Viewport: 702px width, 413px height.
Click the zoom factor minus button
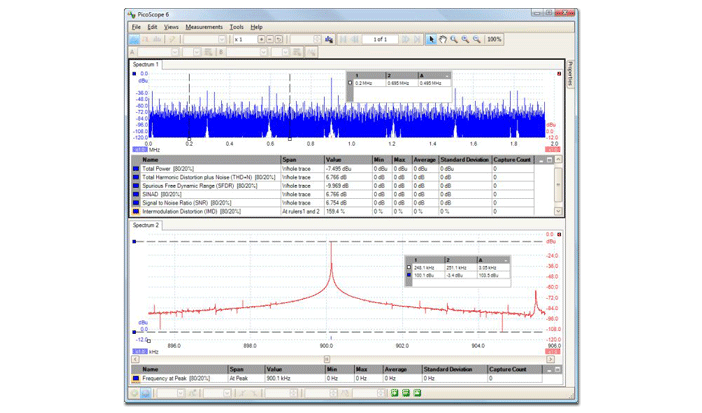[270, 39]
